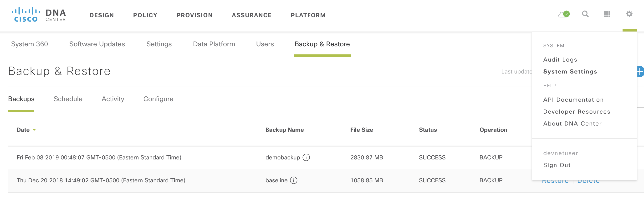Open the Configure tab
The height and width of the screenshot is (221, 644).
click(158, 99)
